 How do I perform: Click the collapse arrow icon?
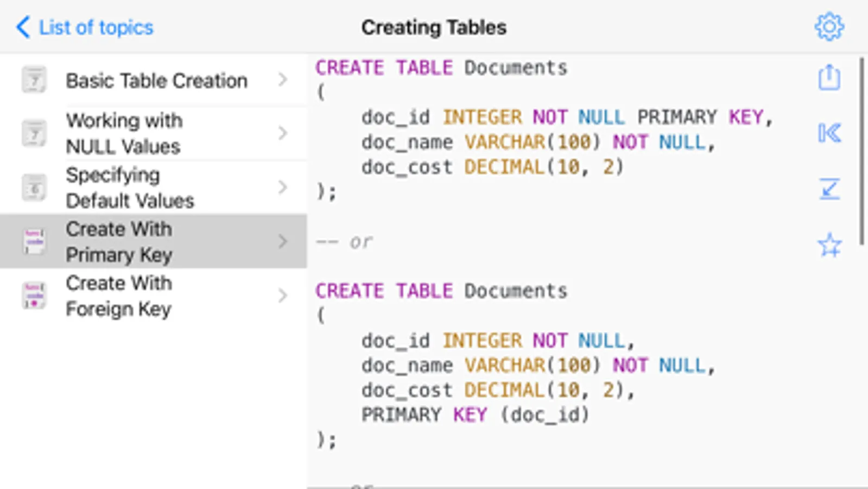[x=829, y=189]
